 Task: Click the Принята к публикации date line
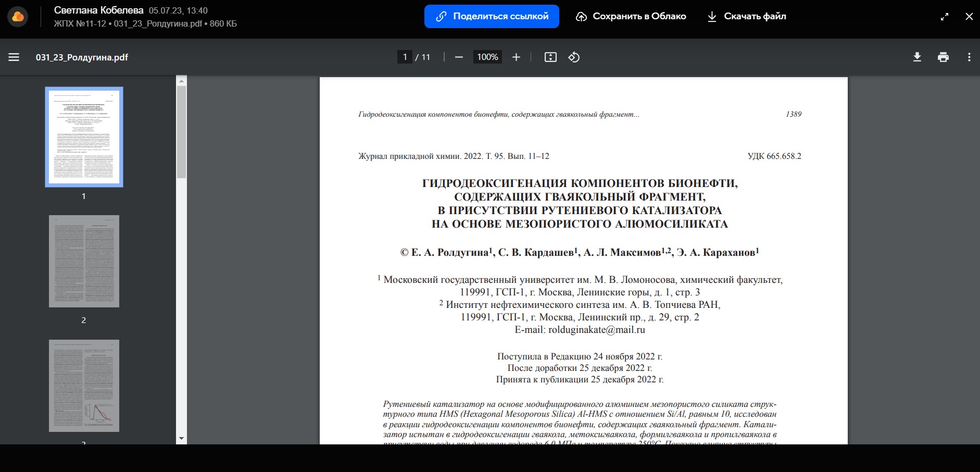pos(580,379)
